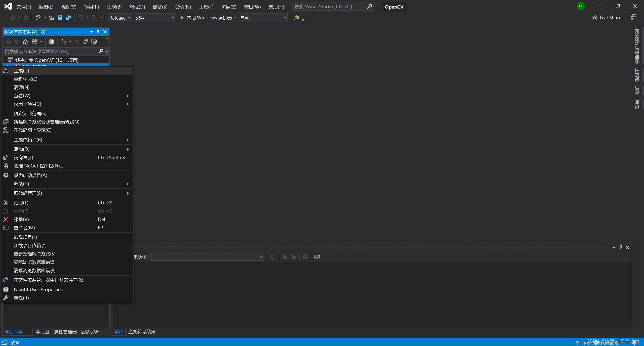The height and width of the screenshot is (346, 644).
Task: Choose 卸载项目(L) in the context menu
Action: click(67, 237)
